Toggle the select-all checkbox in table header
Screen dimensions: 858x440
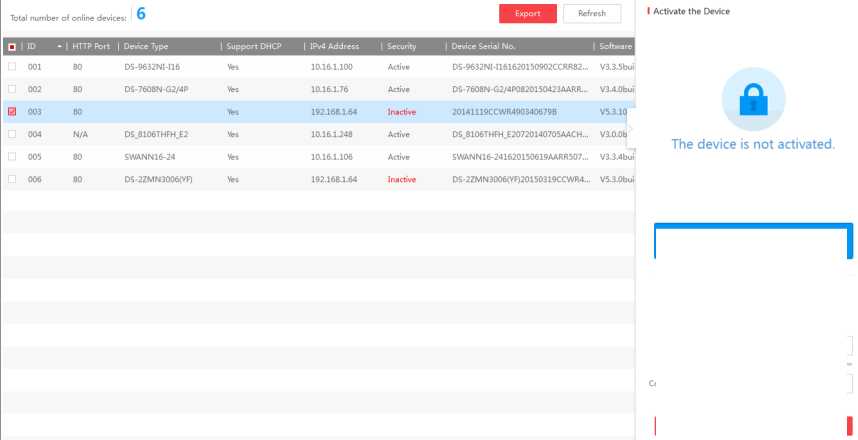(11, 47)
